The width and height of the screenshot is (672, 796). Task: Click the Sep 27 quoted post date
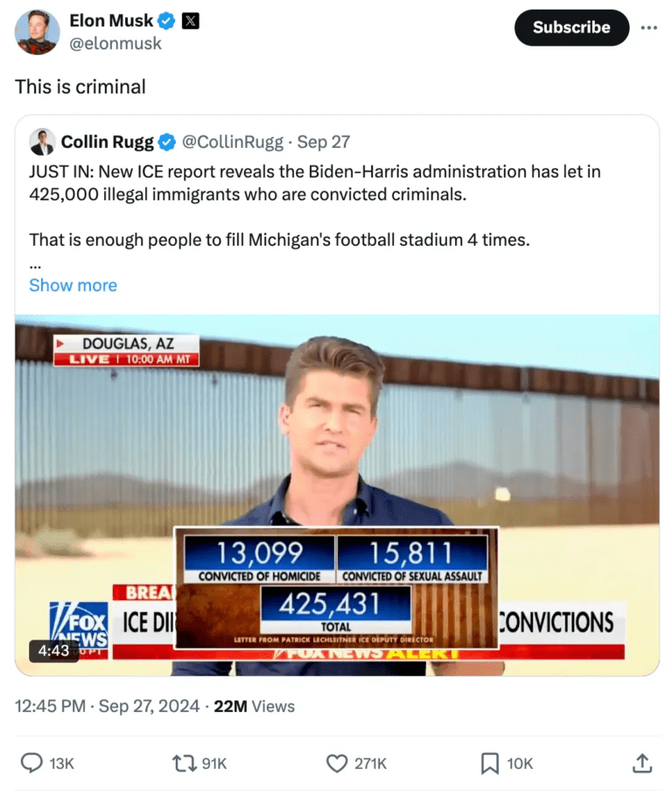[x=324, y=142]
